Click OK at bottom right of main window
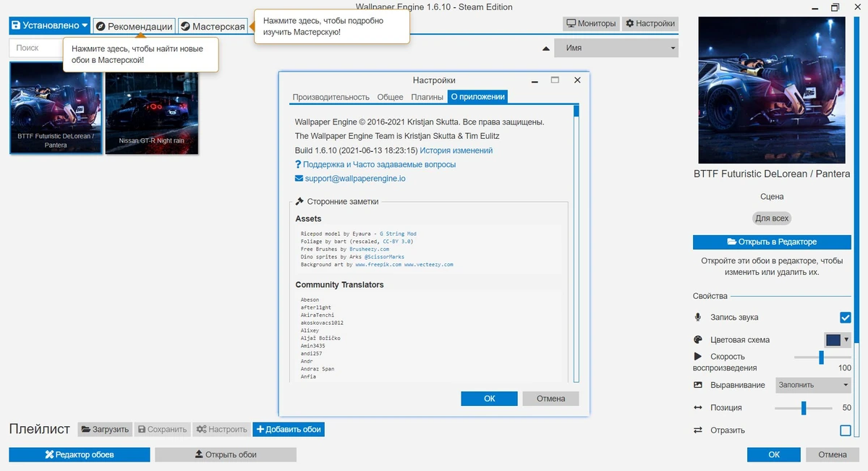The image size is (868, 471). [x=774, y=454]
